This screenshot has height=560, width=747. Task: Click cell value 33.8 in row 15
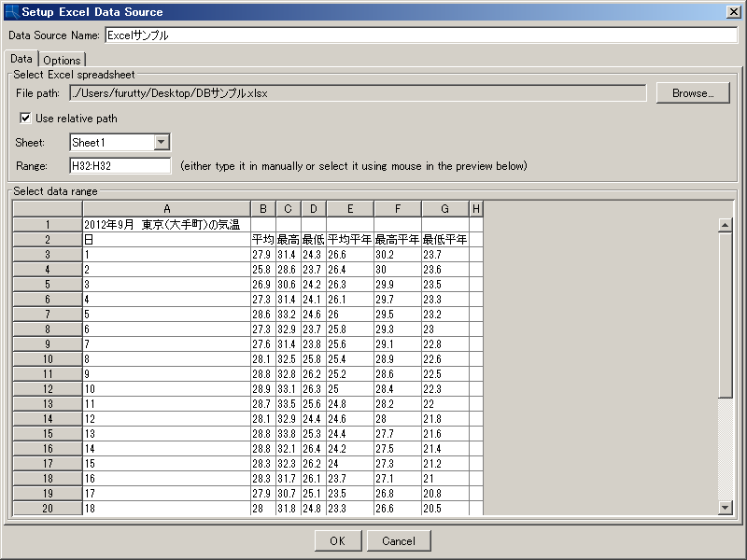289,434
